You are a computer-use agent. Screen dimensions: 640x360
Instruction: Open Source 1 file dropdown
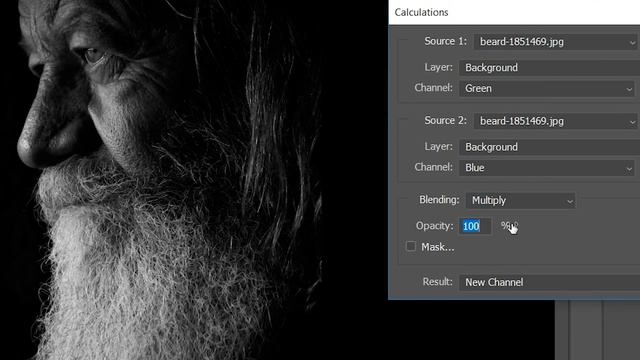tap(557, 42)
